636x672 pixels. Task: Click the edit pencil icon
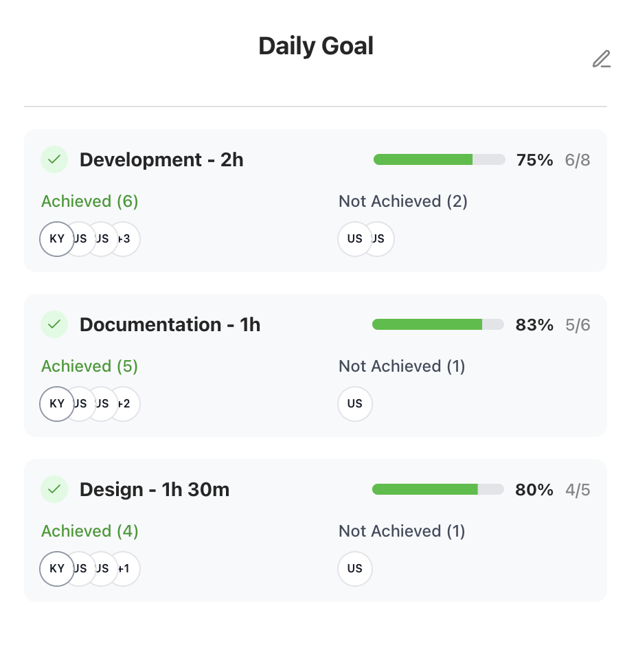(601, 60)
